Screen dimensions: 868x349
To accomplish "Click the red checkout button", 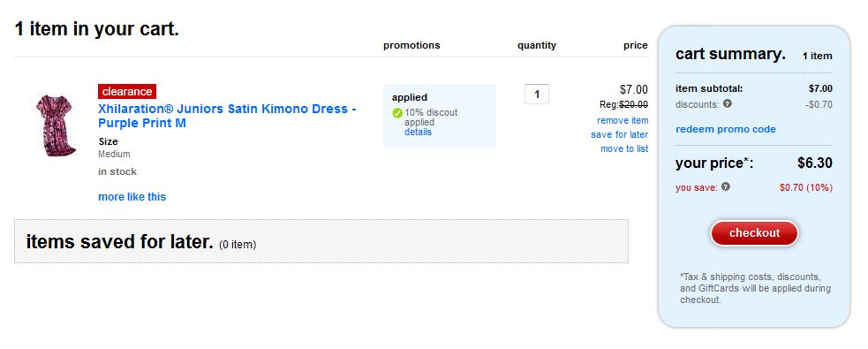I will click(x=754, y=233).
